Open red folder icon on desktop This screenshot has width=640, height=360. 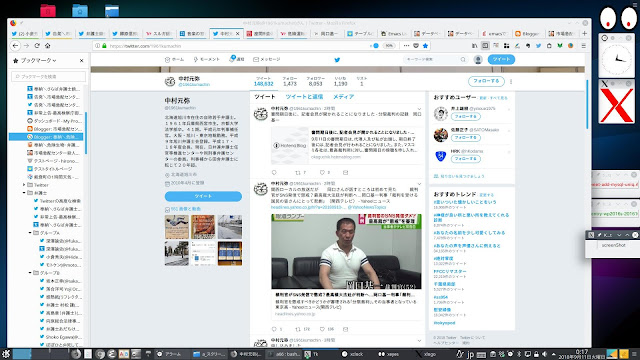point(48,10)
